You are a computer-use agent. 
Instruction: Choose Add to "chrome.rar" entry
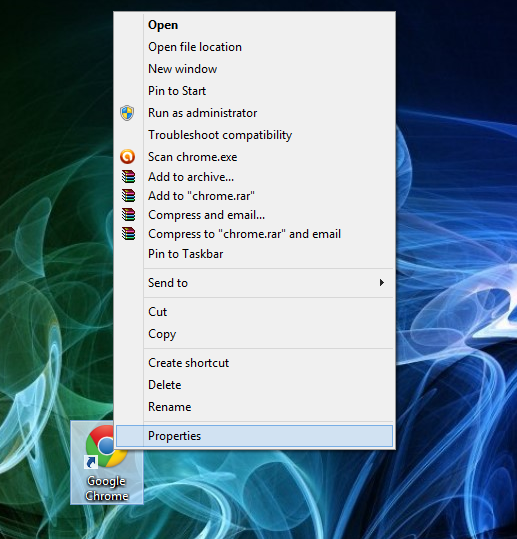(x=254, y=196)
